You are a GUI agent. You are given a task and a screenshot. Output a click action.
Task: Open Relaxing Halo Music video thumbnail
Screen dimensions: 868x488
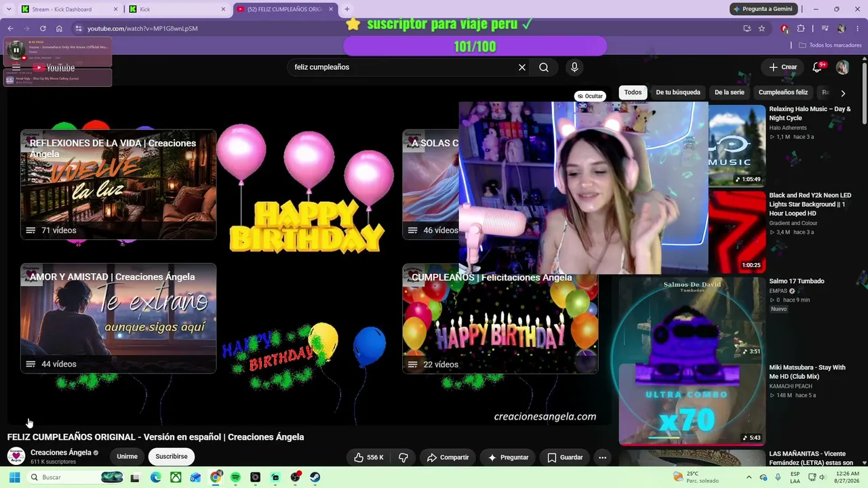(x=737, y=145)
